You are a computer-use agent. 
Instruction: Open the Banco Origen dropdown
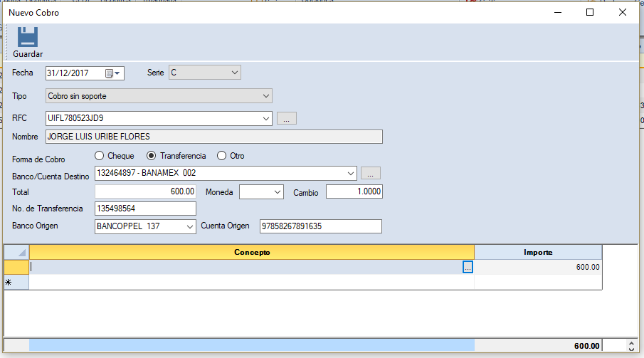[189, 226]
